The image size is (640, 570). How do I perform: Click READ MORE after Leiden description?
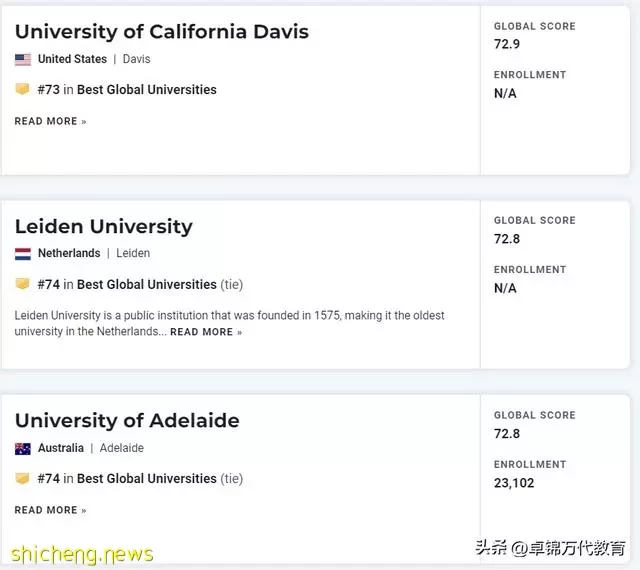pos(206,332)
